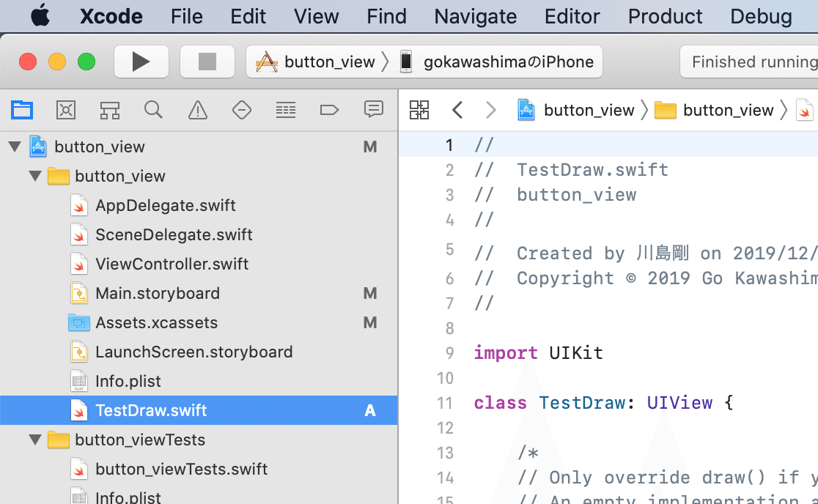Open the Project navigator tab
This screenshot has width=818, height=504.
coord(22,110)
